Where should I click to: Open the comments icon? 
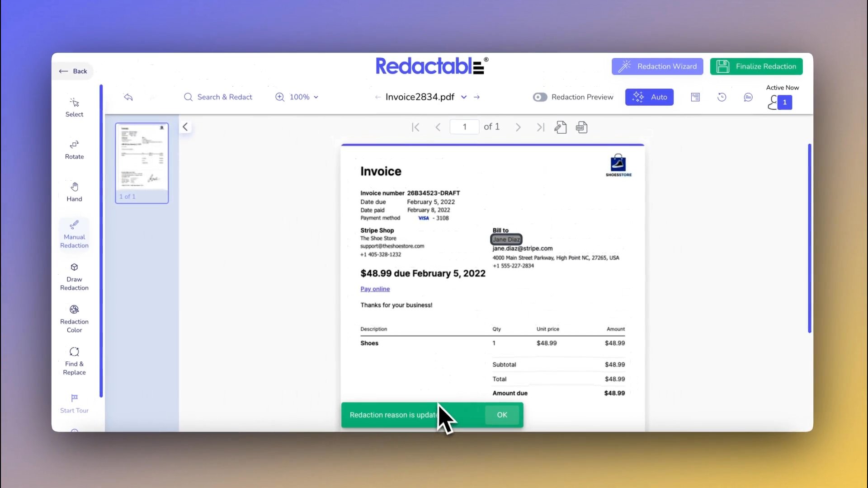[x=748, y=97]
